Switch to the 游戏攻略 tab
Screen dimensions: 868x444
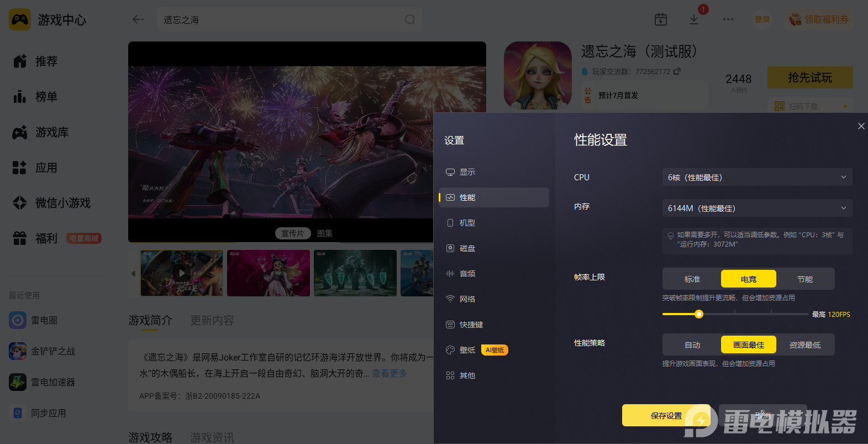(x=150, y=437)
